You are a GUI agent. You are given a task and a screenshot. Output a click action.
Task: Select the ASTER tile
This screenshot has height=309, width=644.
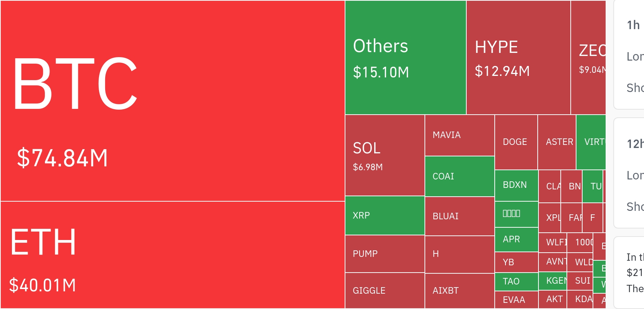pos(556,142)
